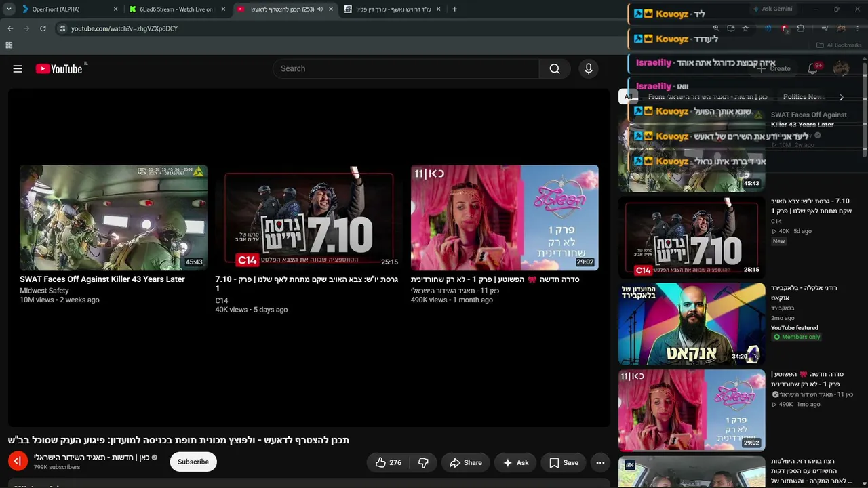Open the channel name link beside Subscribe
This screenshot has height=488, width=868.
tap(92, 457)
